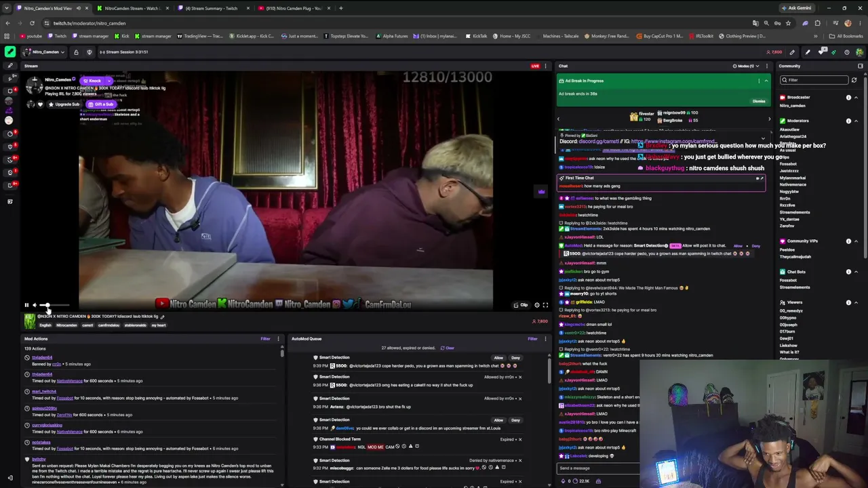The width and height of the screenshot is (868, 488).
Task: Open the All Bookmarks folder
Action: click(846, 36)
